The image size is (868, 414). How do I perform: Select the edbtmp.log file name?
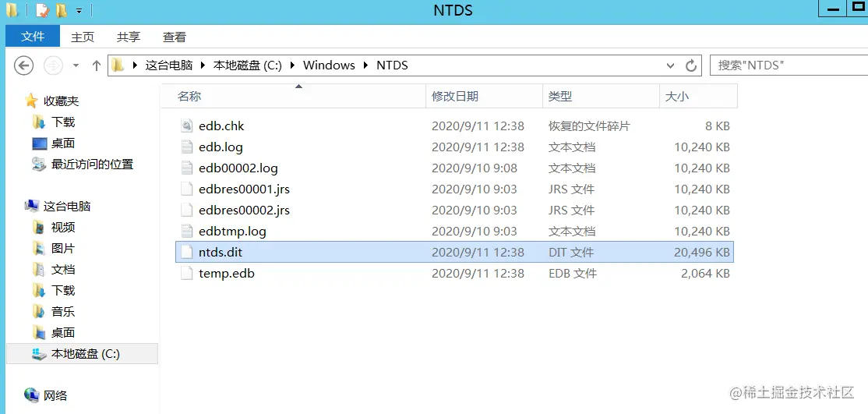pyautogui.click(x=232, y=231)
